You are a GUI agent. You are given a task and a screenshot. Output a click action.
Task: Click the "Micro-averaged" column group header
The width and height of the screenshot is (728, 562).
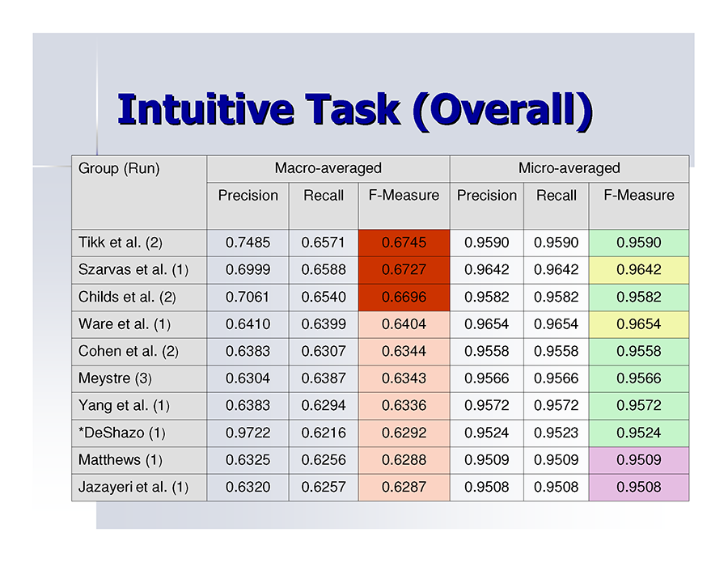pos(569,168)
